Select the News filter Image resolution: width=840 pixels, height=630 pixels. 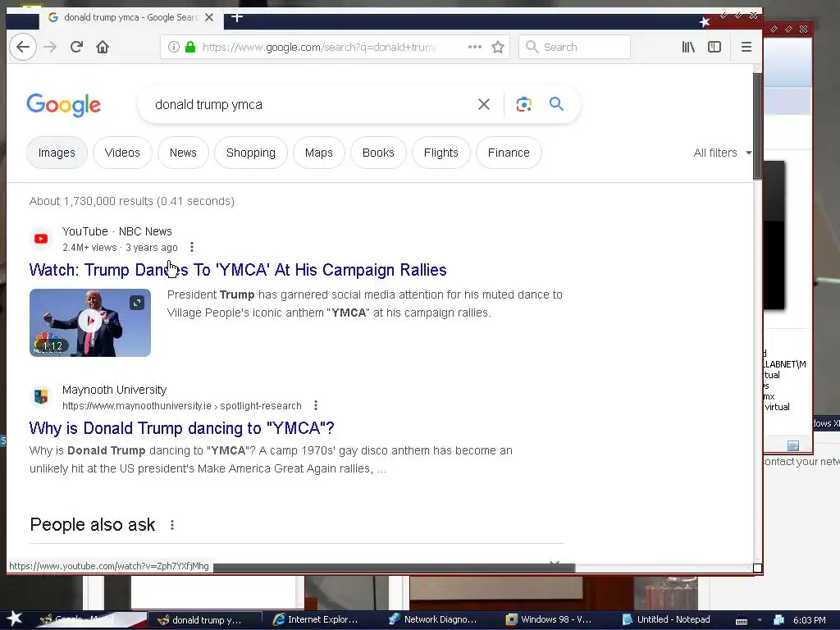click(x=183, y=153)
